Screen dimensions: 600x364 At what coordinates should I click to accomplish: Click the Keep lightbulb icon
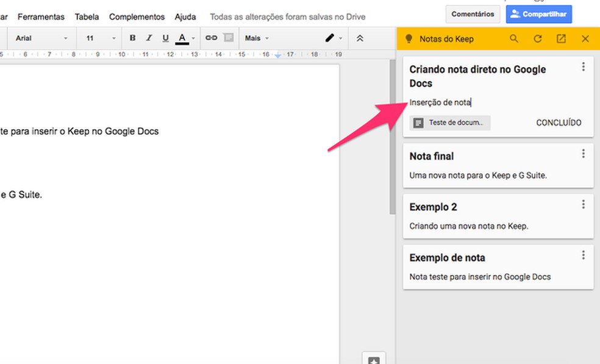(410, 38)
